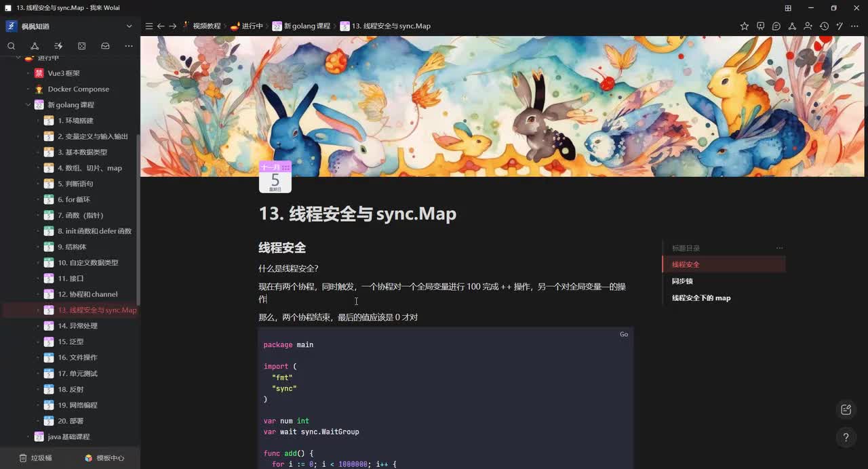
Task: Open the page history clock icon
Action: 824,26
